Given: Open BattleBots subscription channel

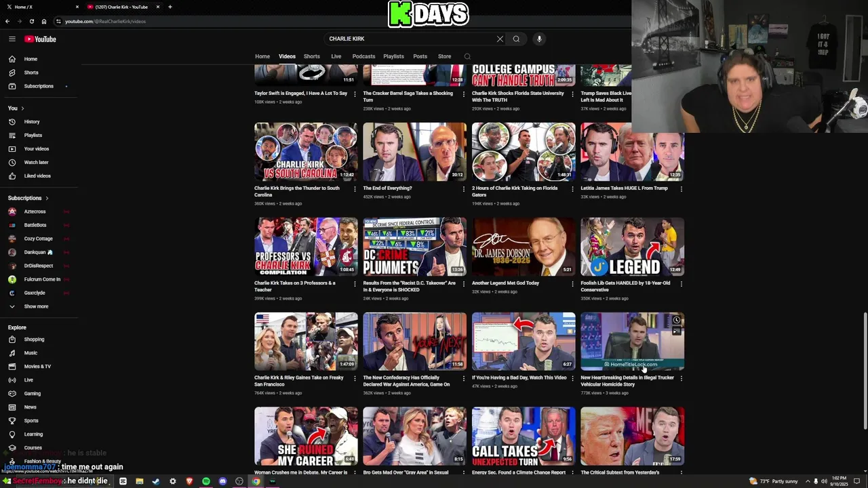Looking at the screenshot, I should point(35,225).
